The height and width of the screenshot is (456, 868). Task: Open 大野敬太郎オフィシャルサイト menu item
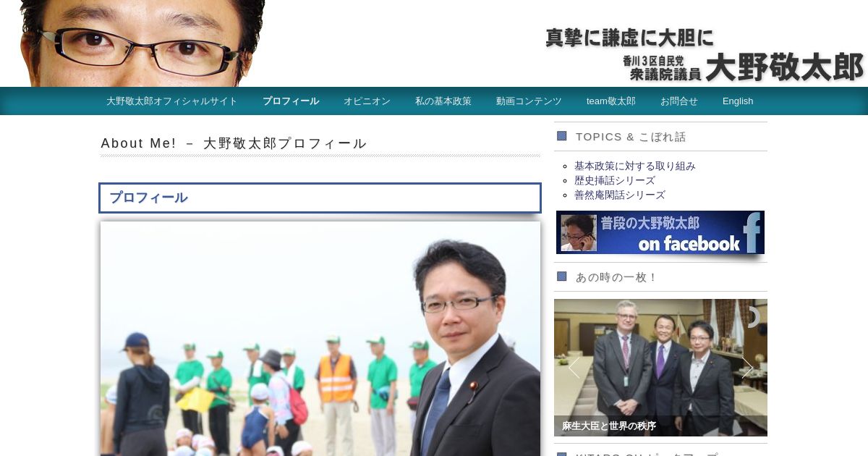point(172,101)
